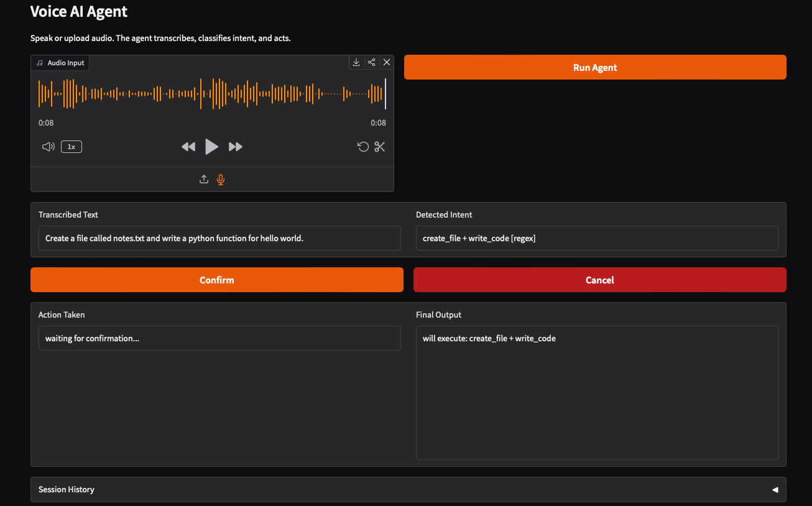This screenshot has height=506, width=812.
Task: Click the Session History collapse arrow
Action: point(775,490)
